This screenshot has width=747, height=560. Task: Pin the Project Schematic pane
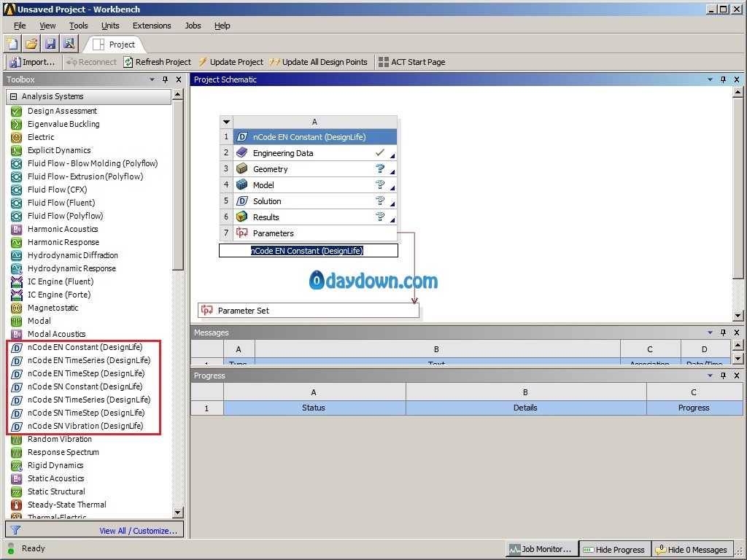click(723, 79)
